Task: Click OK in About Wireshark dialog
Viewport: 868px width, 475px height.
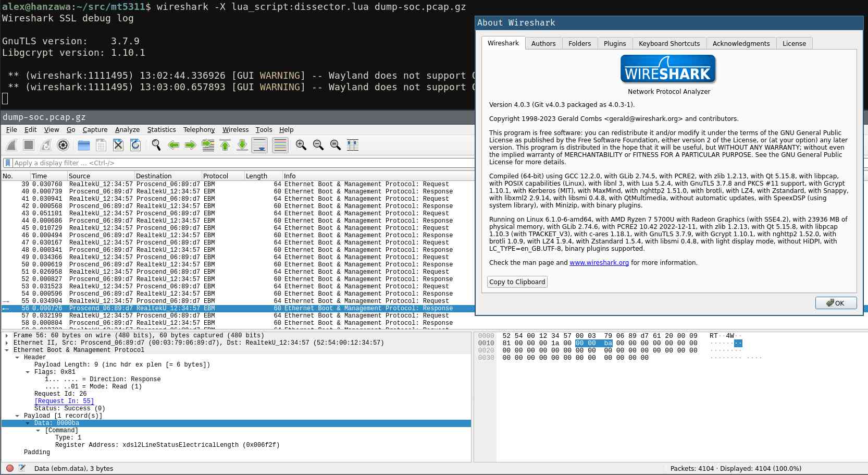Action: point(836,303)
